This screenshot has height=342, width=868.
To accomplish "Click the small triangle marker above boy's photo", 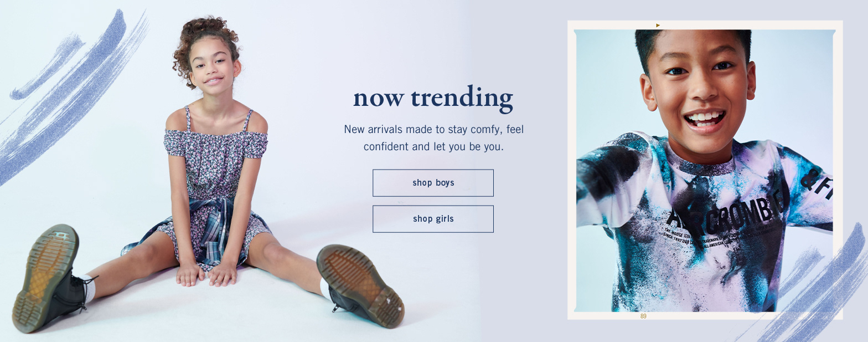I will 658,25.
